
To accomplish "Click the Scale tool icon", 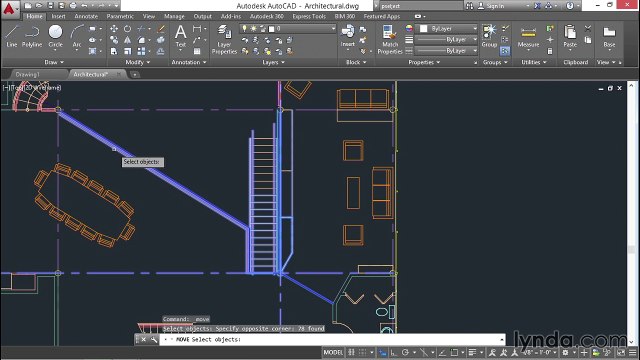I will coord(128,51).
